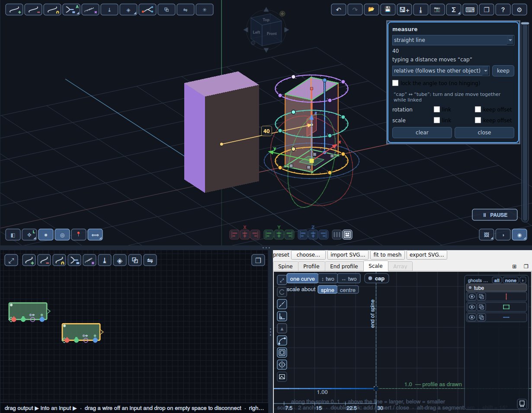Click the anchor tool in node editor toolbar
532x413 pixels.
tap(105, 261)
